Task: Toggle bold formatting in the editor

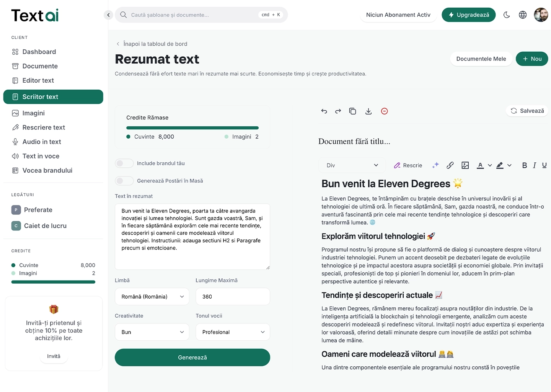Action: (x=524, y=165)
